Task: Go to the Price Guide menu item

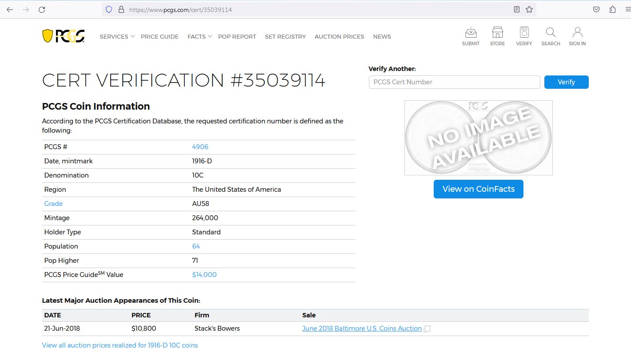Action: (x=160, y=36)
